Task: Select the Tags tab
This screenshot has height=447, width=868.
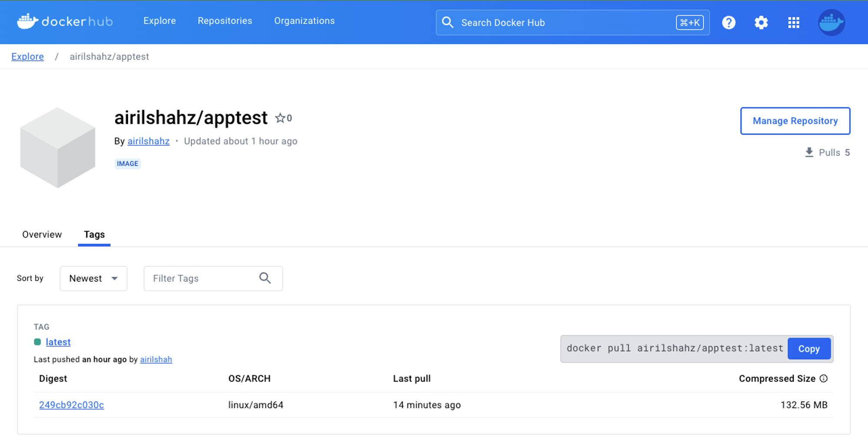Action: point(94,234)
